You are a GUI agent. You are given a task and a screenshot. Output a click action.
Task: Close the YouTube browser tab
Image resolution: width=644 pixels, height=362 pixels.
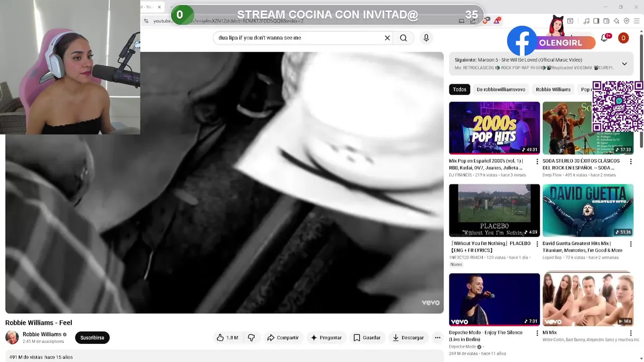coord(159,7)
